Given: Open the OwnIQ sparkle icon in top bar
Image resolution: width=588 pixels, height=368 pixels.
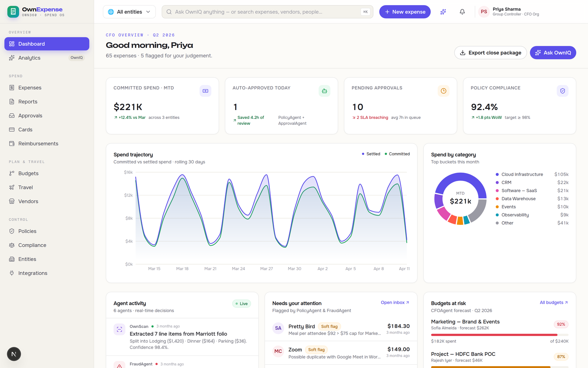Looking at the screenshot, I should 443,12.
